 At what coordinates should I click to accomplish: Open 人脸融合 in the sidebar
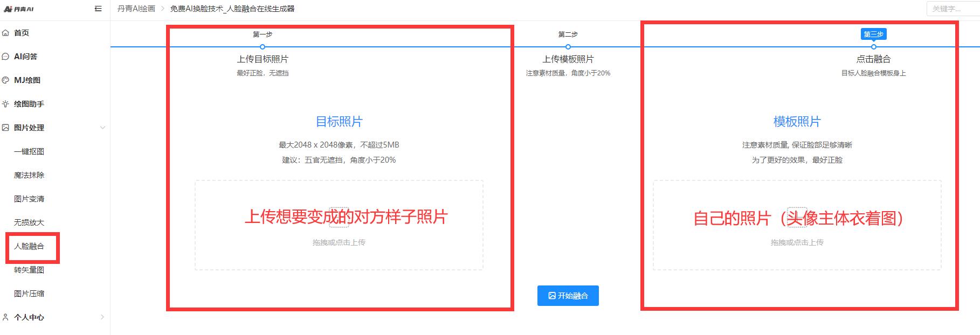click(29, 246)
